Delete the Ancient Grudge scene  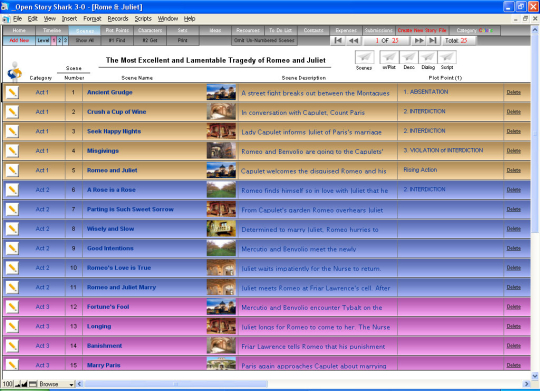[x=513, y=92]
